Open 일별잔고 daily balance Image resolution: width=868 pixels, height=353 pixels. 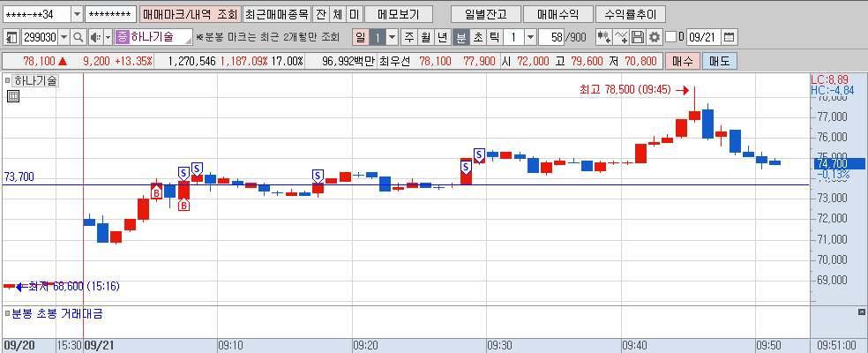click(485, 14)
